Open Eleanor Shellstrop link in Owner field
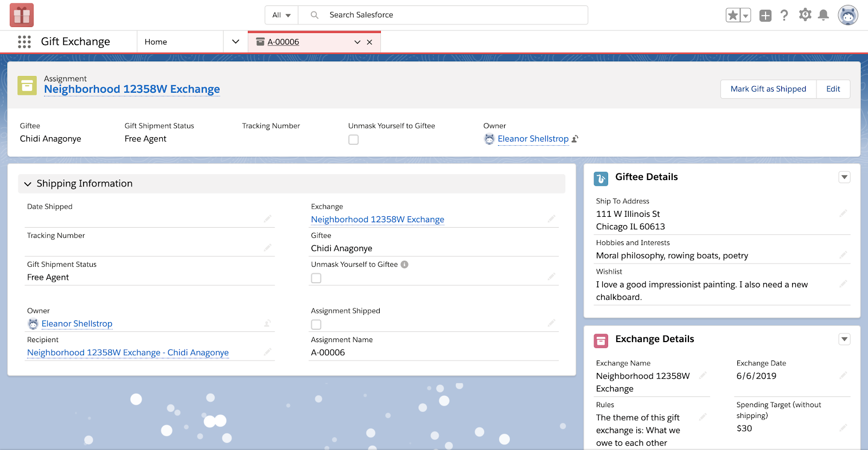This screenshot has width=868, height=450. [x=77, y=324]
